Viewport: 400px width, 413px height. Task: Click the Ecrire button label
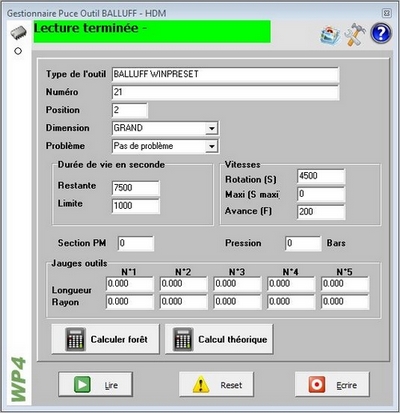[x=347, y=385]
